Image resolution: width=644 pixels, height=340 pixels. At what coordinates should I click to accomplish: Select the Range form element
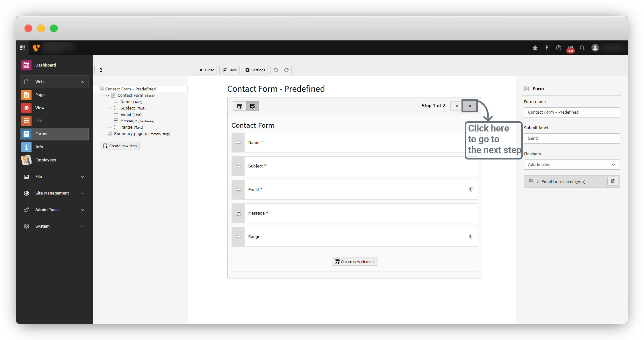point(355,237)
